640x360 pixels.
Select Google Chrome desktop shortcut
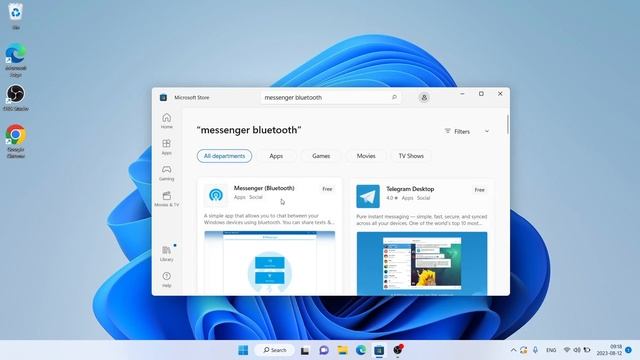click(x=16, y=141)
